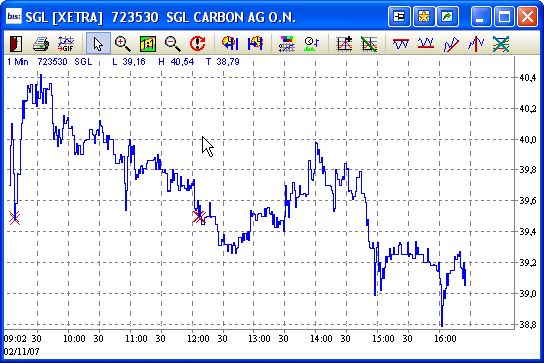The image size is (544, 363).
Task: Click the green 1:1 reset zoom icon
Action: [x=148, y=44]
